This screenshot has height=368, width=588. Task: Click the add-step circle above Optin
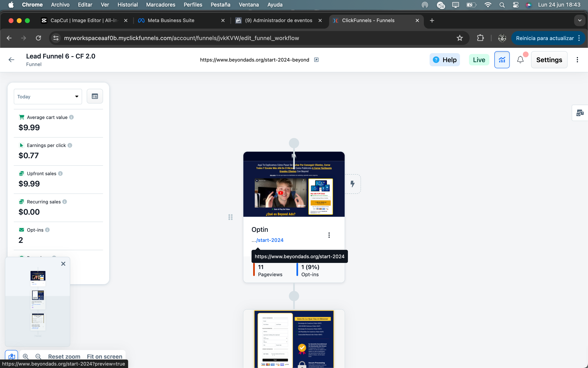294,143
